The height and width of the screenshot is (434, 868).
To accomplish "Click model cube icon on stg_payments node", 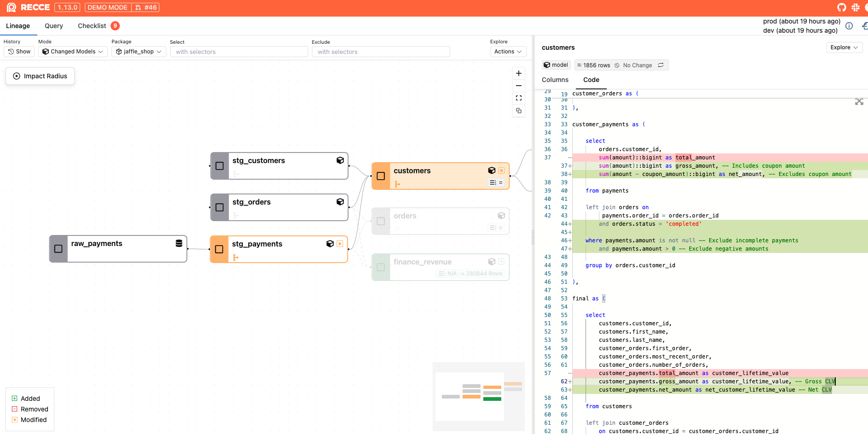I will point(330,244).
